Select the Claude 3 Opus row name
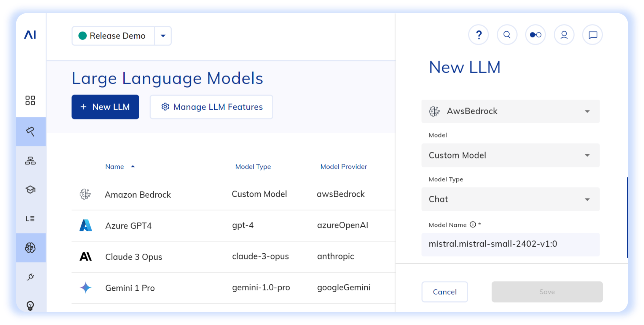This screenshot has width=644, height=325. [x=134, y=257]
